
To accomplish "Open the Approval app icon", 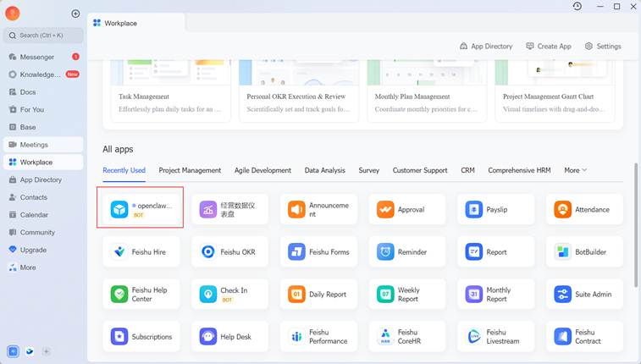I will pos(385,210).
